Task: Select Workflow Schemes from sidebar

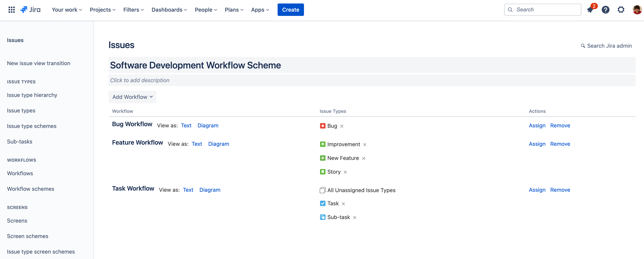Action: tap(31, 188)
